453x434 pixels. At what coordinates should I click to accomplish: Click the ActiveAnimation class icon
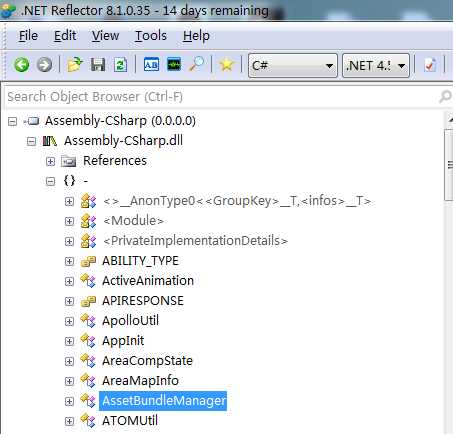88,281
